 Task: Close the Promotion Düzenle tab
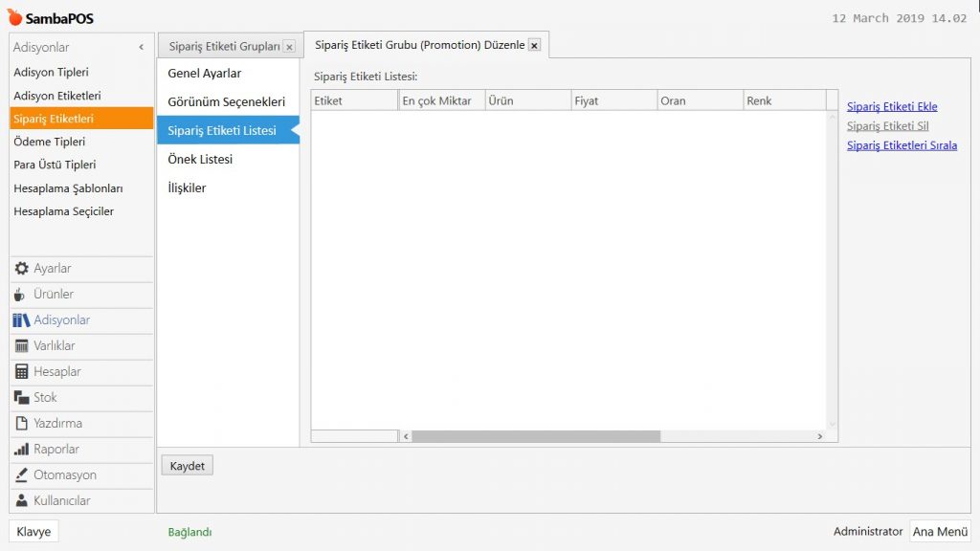[534, 45]
